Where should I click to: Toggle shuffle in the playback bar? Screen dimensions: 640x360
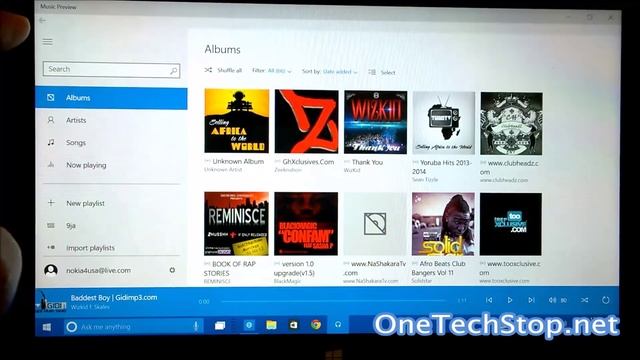point(584,300)
